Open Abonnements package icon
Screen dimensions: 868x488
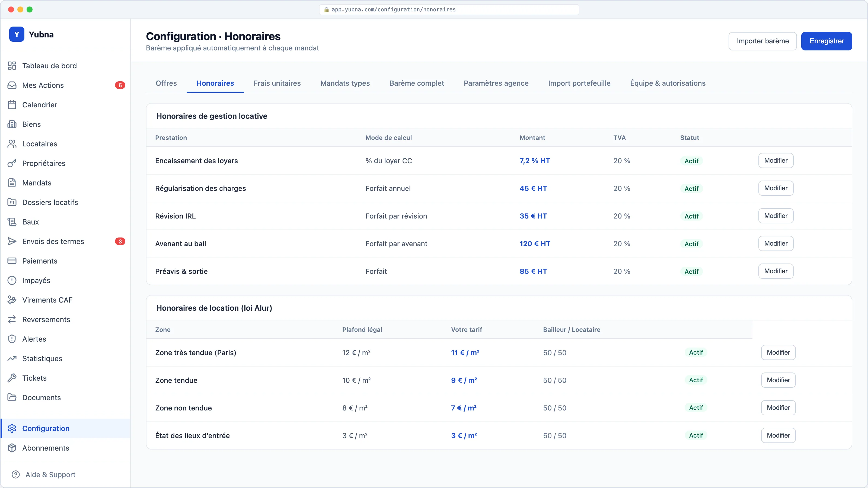click(12, 448)
